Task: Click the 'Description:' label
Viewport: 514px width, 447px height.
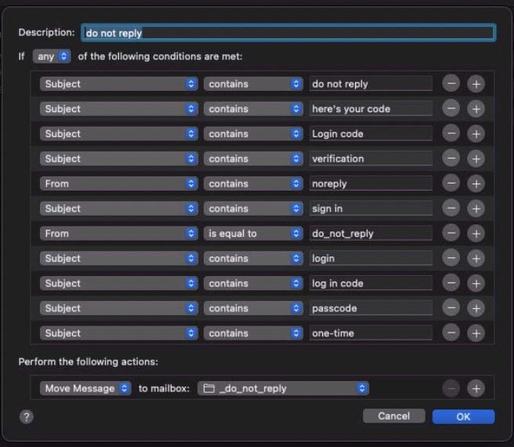Action: (47, 32)
